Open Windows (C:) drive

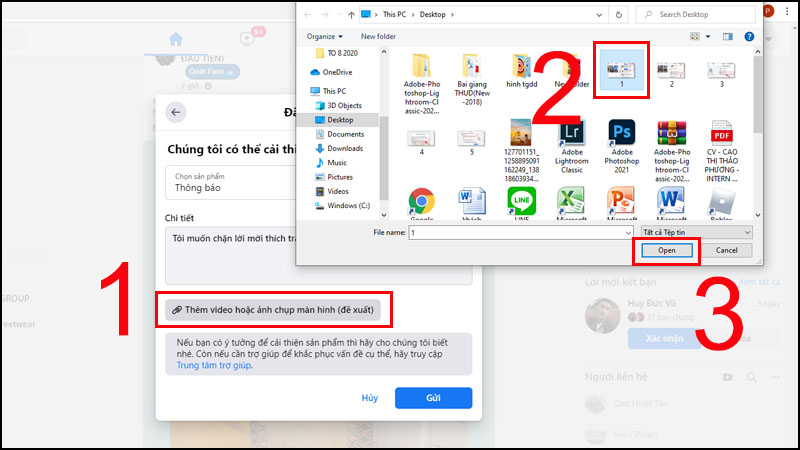[342, 205]
